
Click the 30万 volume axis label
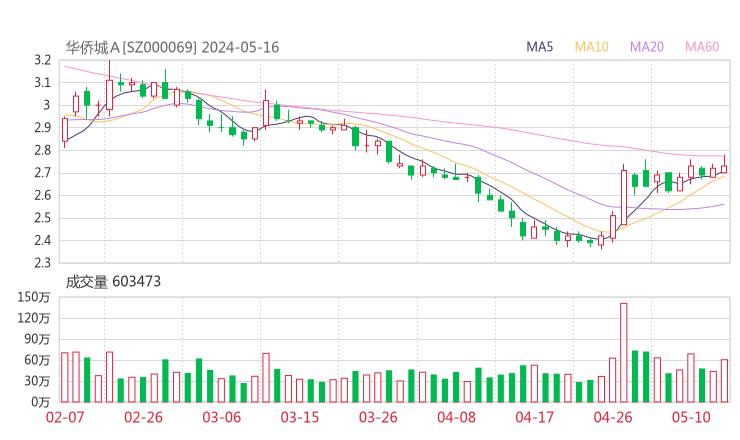point(37,381)
